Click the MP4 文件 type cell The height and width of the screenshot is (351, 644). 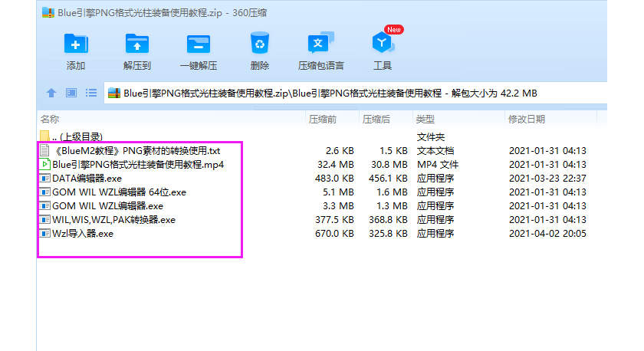pyautogui.click(x=438, y=165)
